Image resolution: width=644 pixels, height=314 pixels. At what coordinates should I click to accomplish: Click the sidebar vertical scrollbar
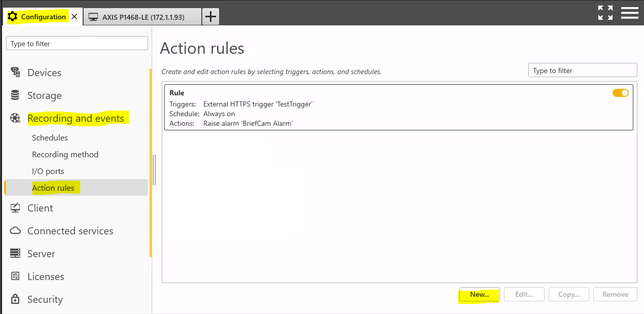tap(150, 162)
